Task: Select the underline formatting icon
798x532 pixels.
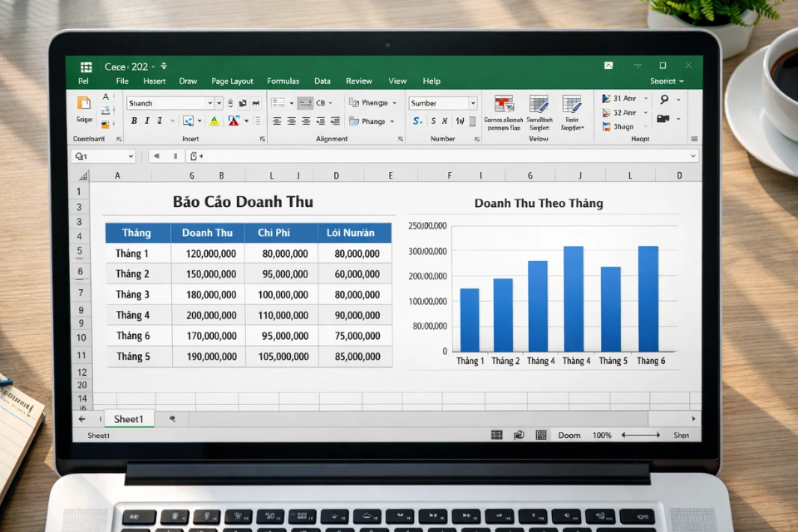Action: coord(160,121)
